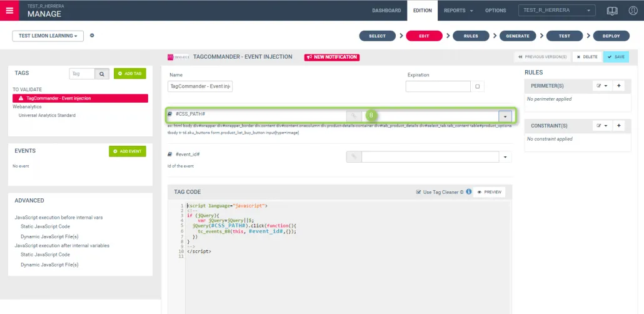Toggle the Use Tag Cleaner checkbox

tap(419, 192)
